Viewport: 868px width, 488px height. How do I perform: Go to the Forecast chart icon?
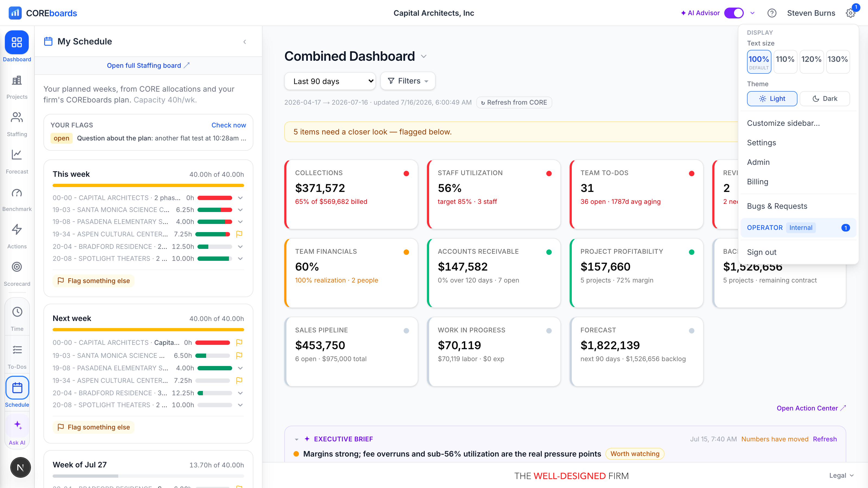pyautogui.click(x=17, y=155)
